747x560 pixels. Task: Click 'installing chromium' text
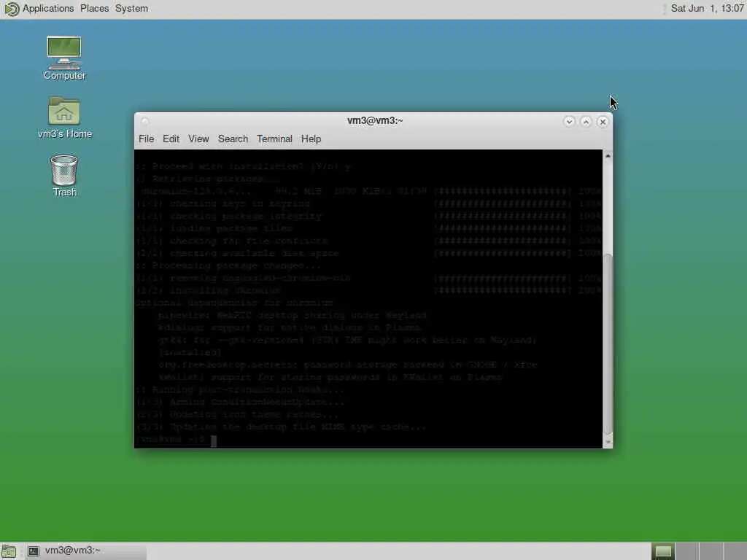[225, 290]
